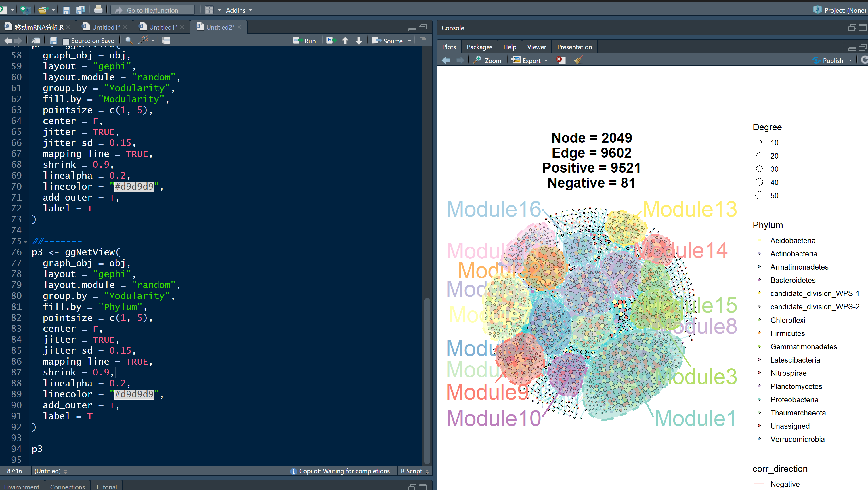Open plot Zoom window
The width and height of the screenshot is (868, 490).
tap(487, 60)
